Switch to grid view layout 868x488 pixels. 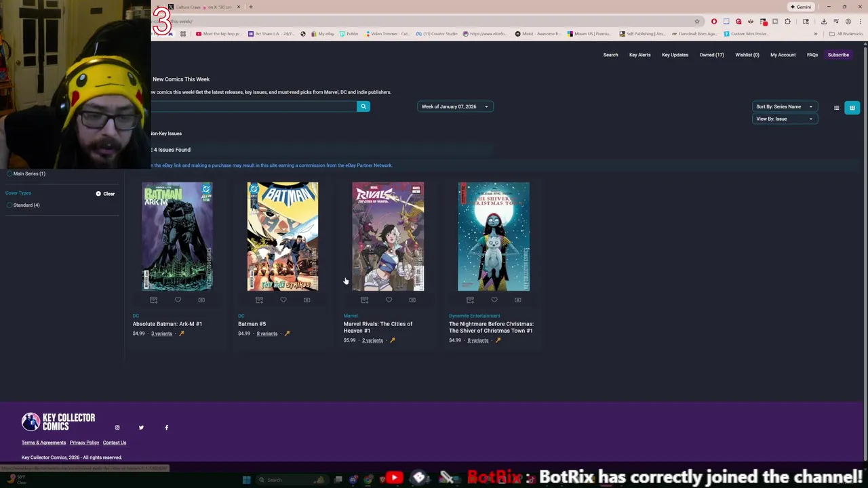tap(852, 108)
